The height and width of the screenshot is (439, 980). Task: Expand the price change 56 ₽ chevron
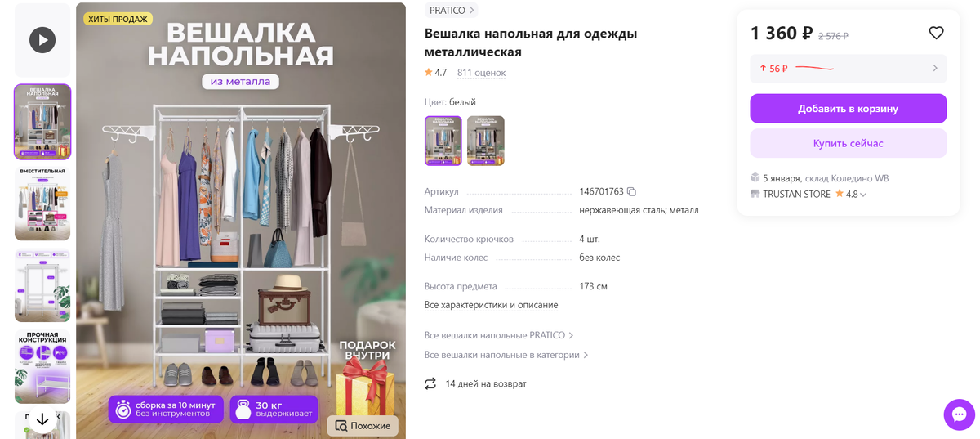pyautogui.click(x=935, y=69)
